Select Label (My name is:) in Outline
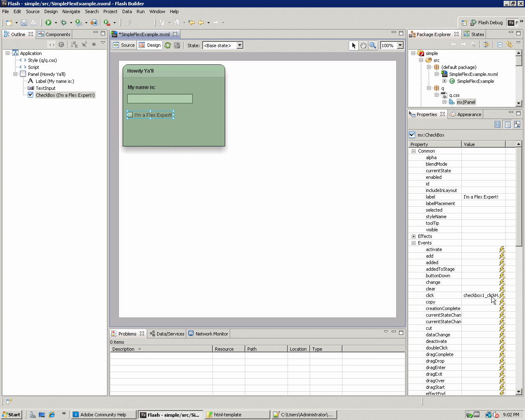 [55, 81]
